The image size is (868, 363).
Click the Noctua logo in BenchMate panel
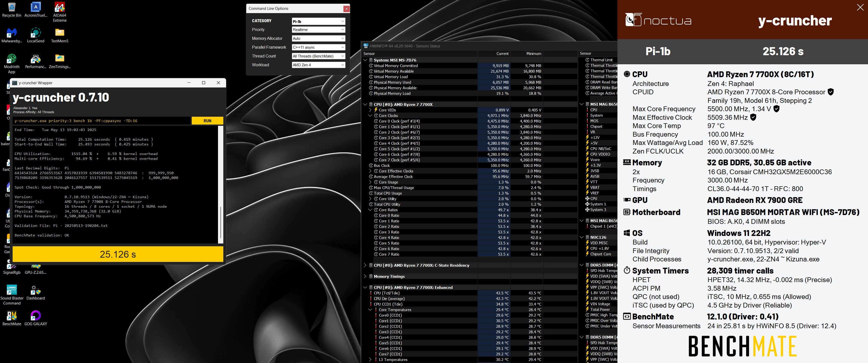click(658, 20)
